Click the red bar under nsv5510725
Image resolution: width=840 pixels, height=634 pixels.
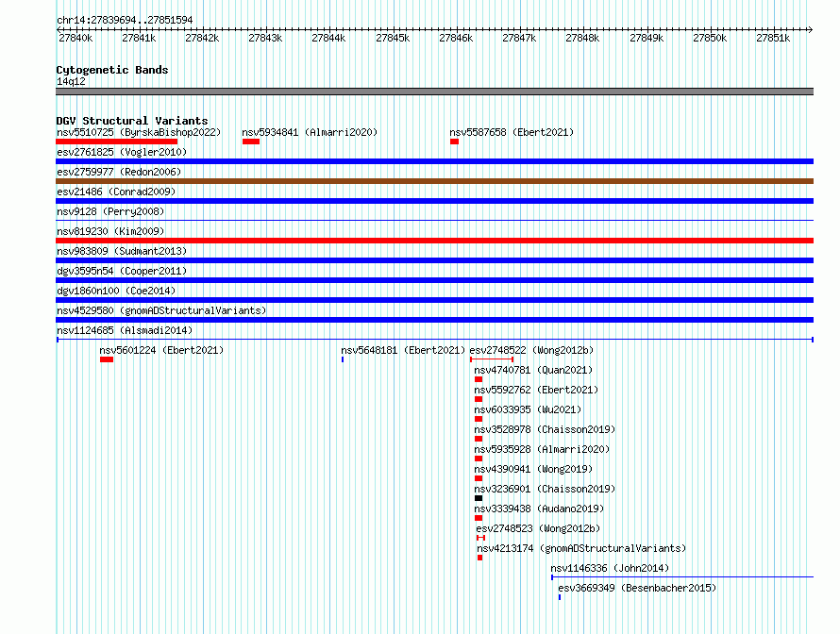point(117,142)
